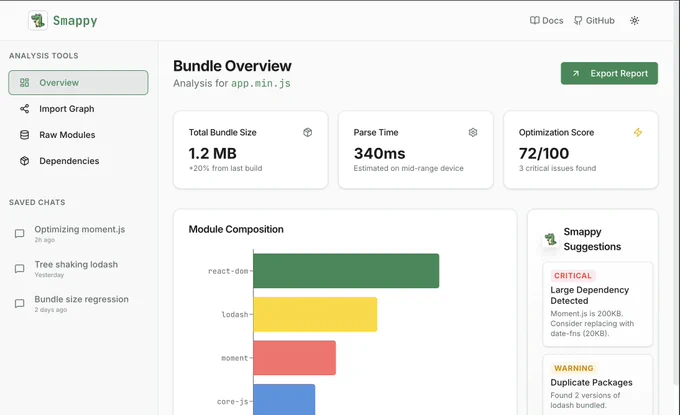Open the Import Graph view
680x415 pixels.
[78, 109]
